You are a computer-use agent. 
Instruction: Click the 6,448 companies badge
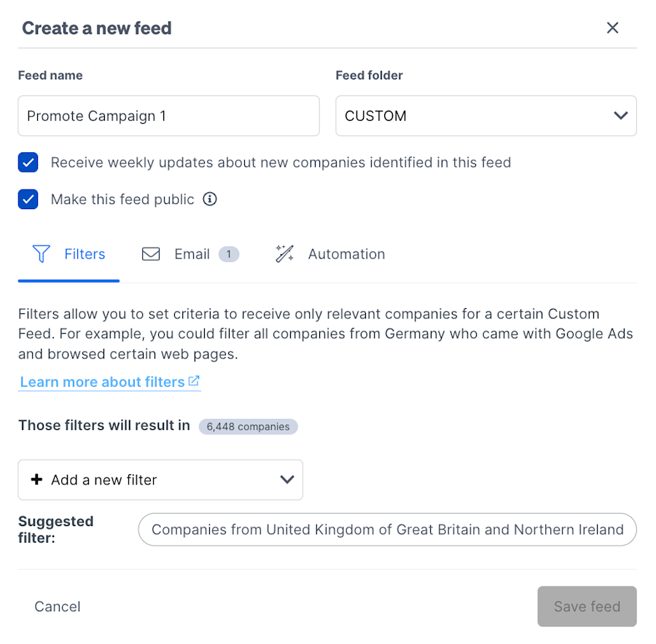(x=248, y=426)
